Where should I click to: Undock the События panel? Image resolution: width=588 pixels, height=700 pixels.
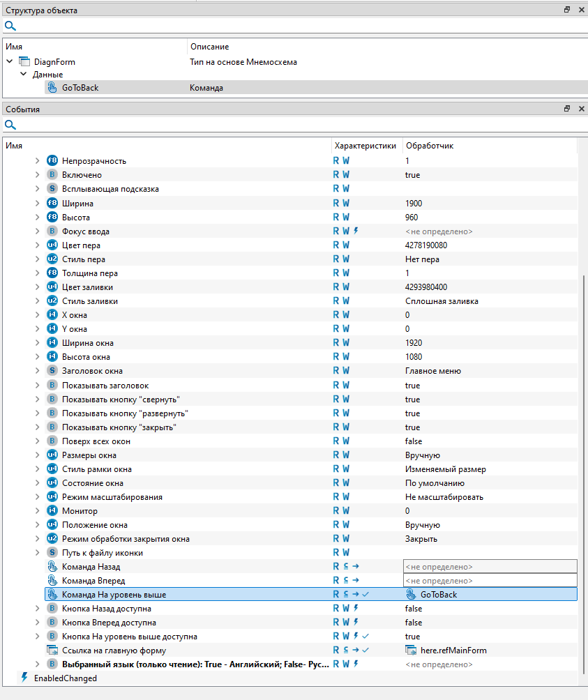pos(567,109)
